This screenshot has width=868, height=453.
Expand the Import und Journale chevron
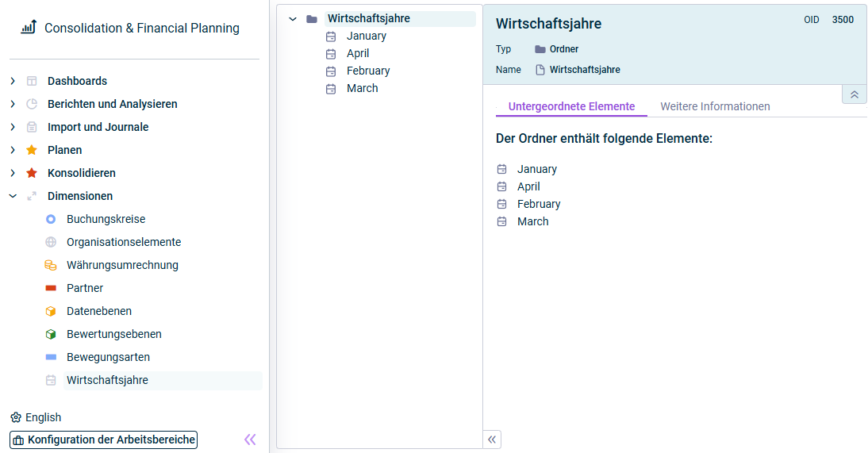click(13, 127)
